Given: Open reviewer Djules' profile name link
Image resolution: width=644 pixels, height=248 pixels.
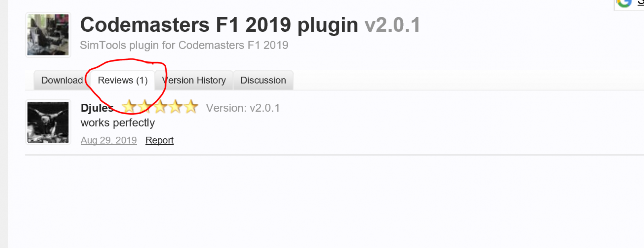Looking at the screenshot, I should tap(97, 108).
